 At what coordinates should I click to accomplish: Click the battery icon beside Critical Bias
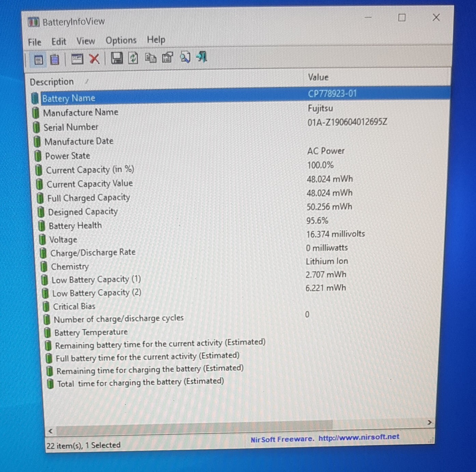(x=46, y=306)
